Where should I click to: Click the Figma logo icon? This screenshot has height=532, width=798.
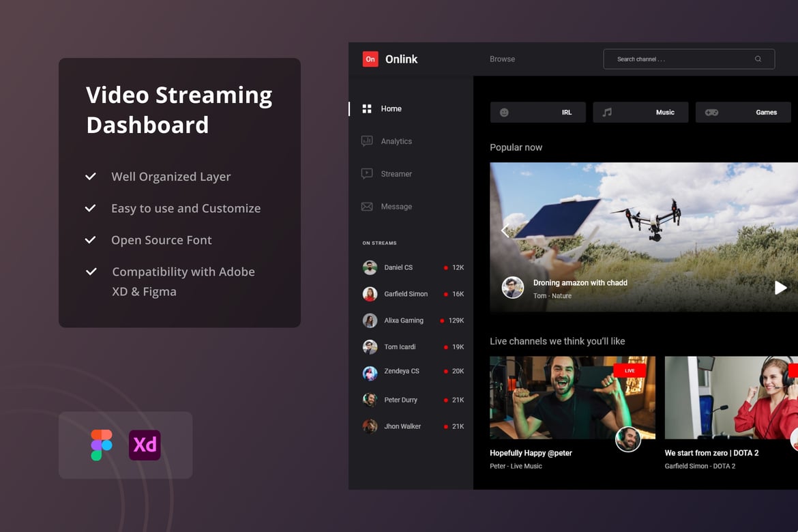(x=102, y=445)
